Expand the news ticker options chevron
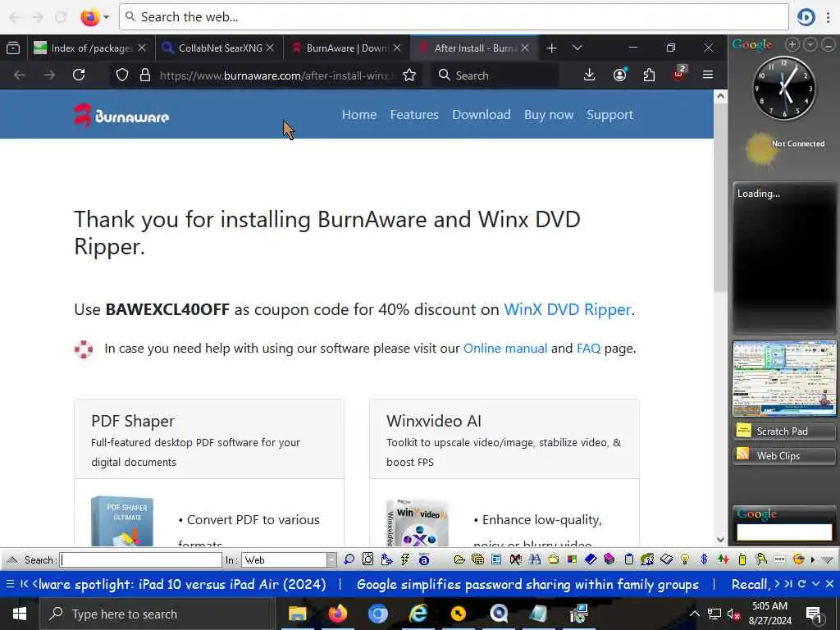The width and height of the screenshot is (840, 630). [x=816, y=584]
